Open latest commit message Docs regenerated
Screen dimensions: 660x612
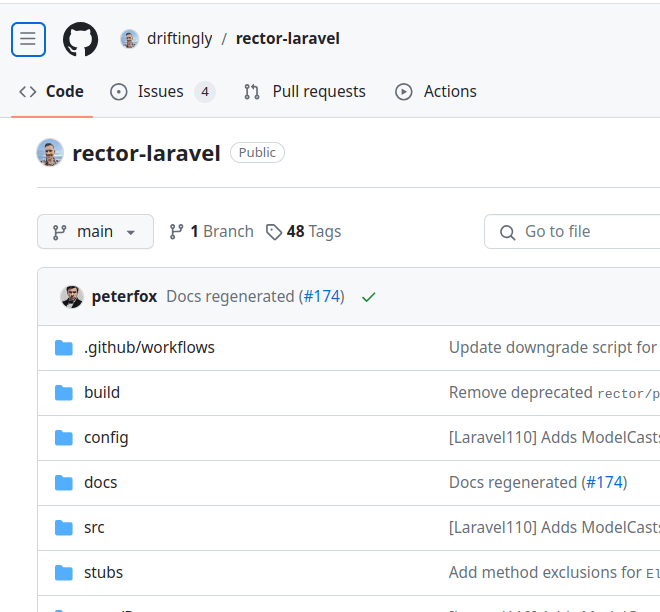pos(232,297)
